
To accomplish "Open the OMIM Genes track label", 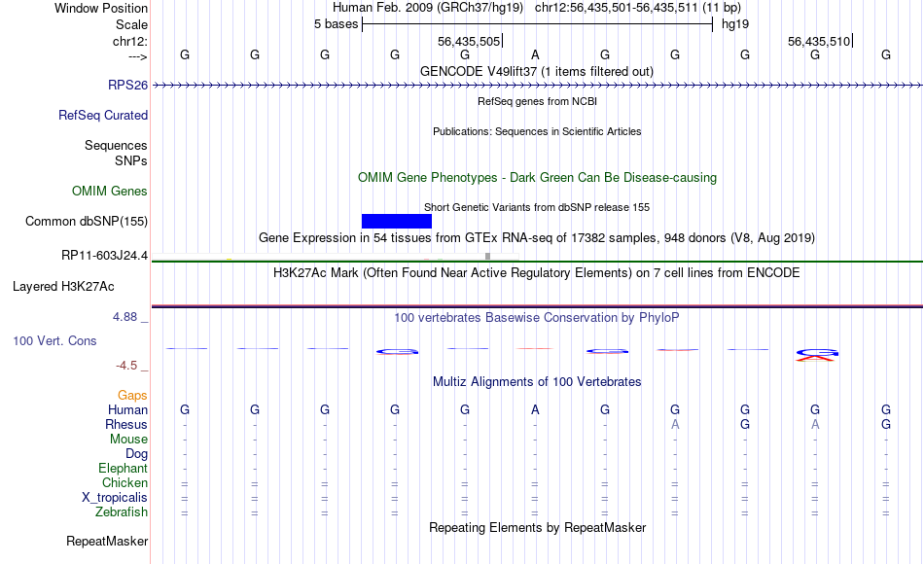I will 109,191.
